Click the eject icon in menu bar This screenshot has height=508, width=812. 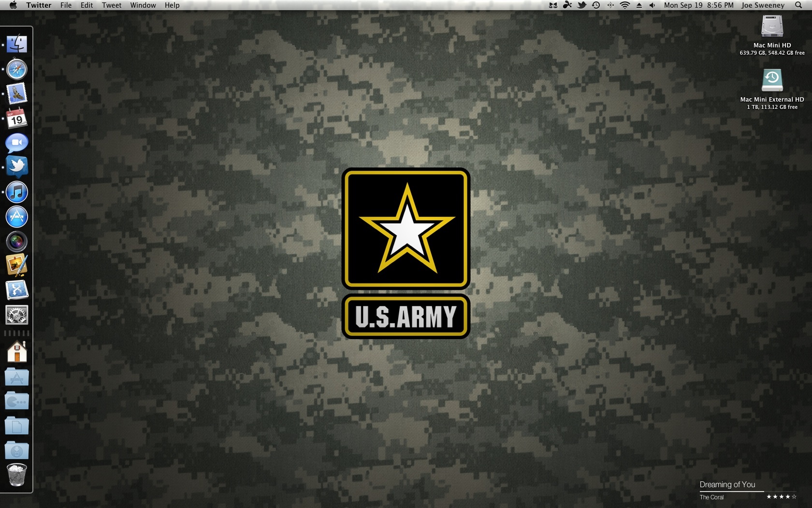(x=639, y=5)
